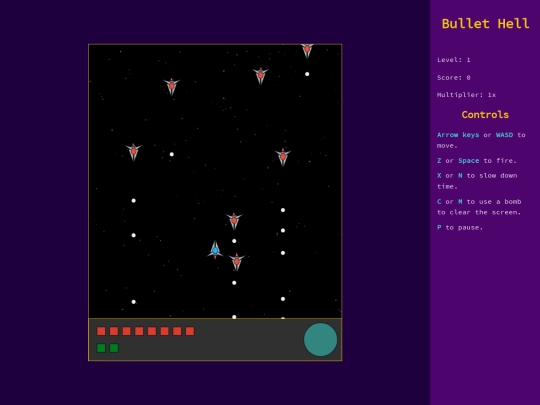Screen dimensions: 540x405
Task: Click the white bullet below the top-edge enemy
Action: [x=307, y=74]
